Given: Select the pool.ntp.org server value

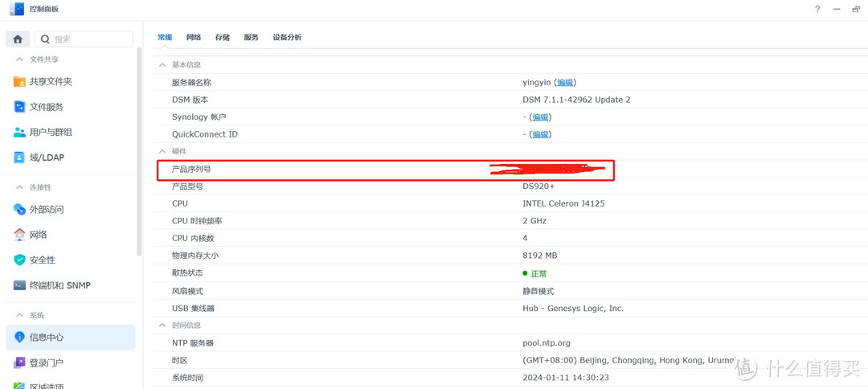Looking at the screenshot, I should pos(547,343).
